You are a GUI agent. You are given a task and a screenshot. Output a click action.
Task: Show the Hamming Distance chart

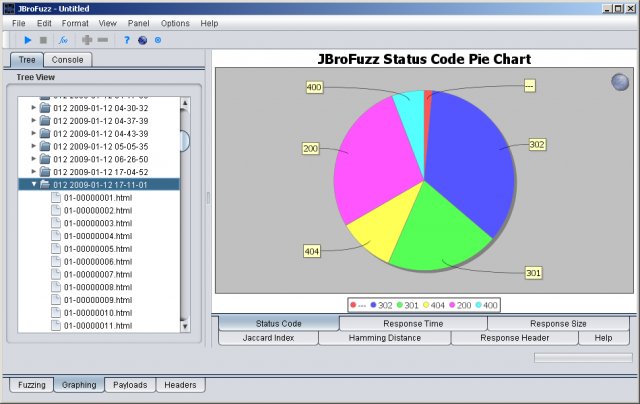point(384,338)
